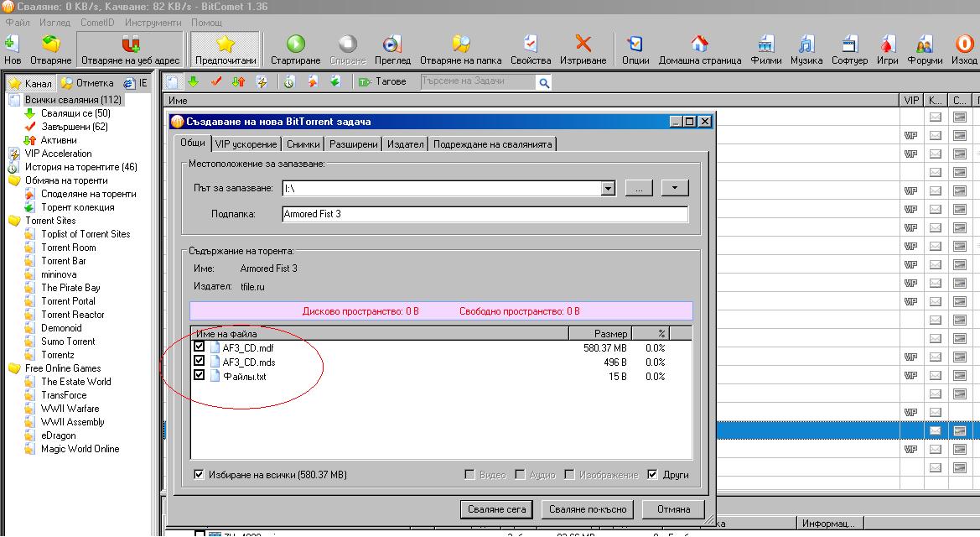Switch to the VIP ускорение tab
Image resolution: width=980 pixels, height=537 pixels.
point(245,144)
